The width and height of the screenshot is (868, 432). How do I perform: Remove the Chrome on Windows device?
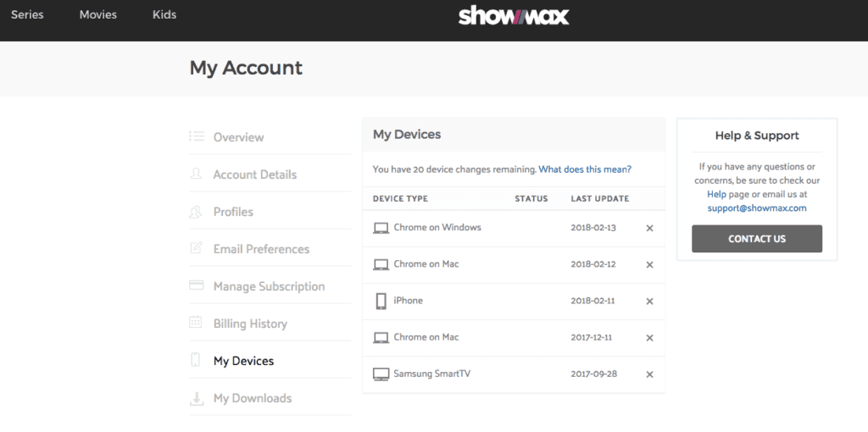pos(650,228)
